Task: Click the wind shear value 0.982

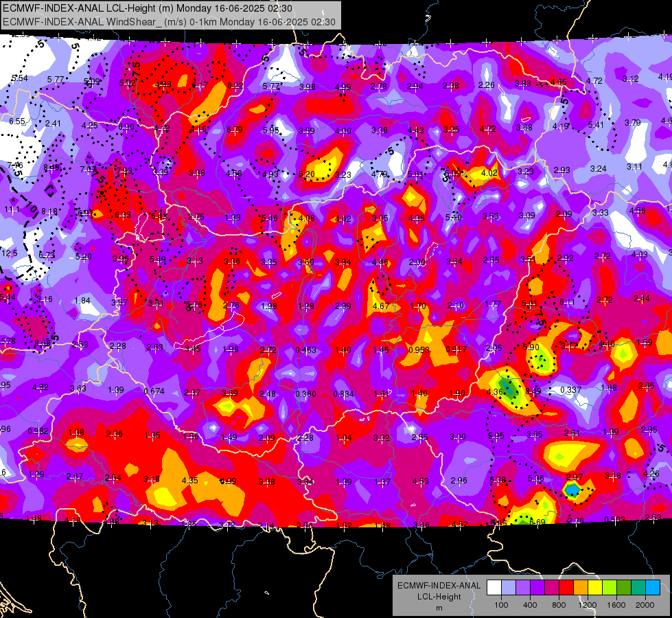Action: [38, 431]
